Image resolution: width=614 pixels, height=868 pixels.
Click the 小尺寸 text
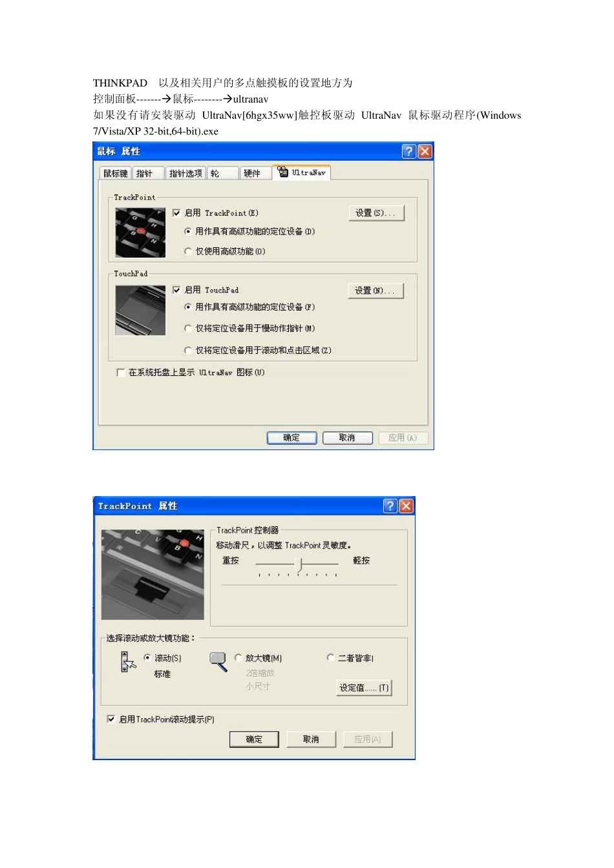[x=258, y=687]
